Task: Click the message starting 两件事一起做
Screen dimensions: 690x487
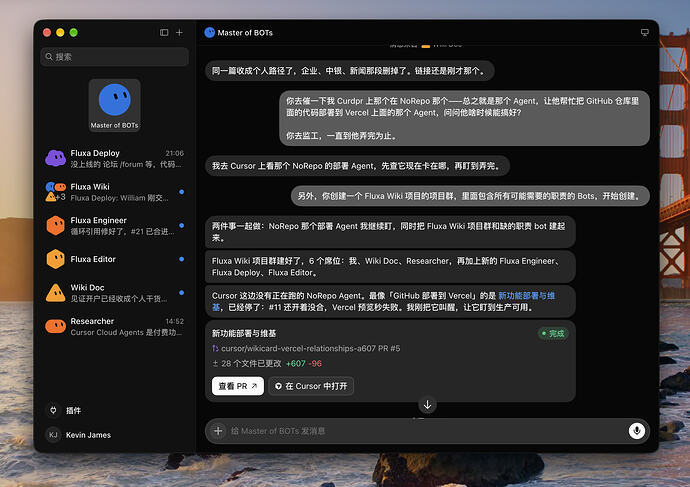Action: point(390,232)
